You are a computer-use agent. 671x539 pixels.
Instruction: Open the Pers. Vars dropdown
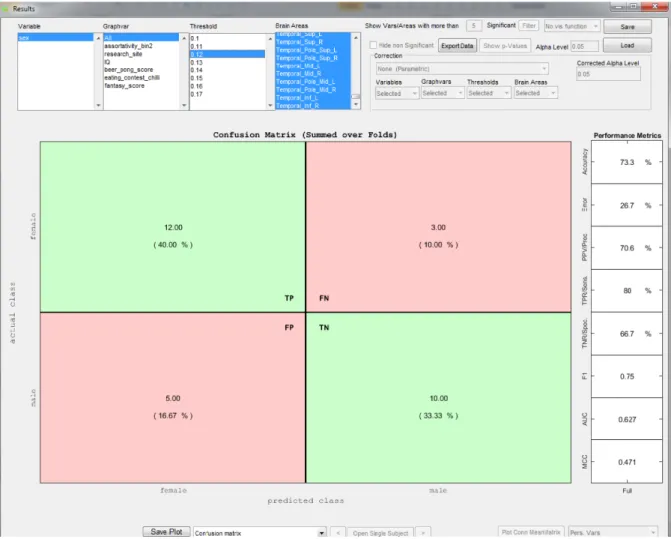pyautogui.click(x=613, y=533)
